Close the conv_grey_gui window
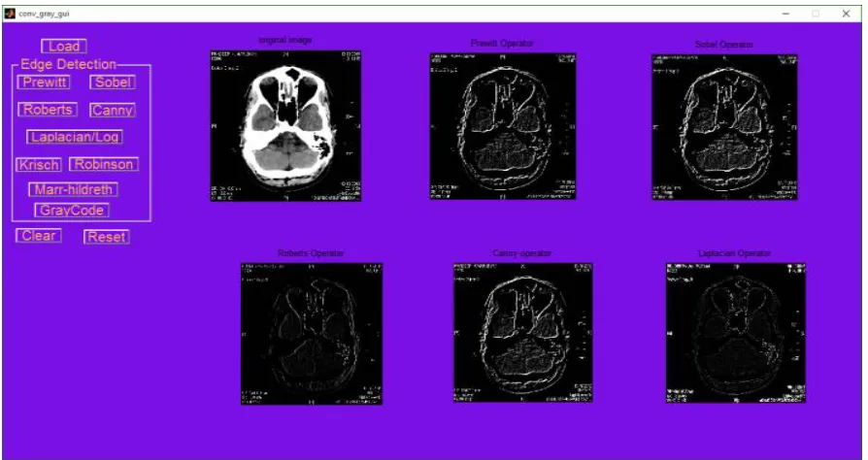Screen dimensions: 868x460 click(x=846, y=14)
